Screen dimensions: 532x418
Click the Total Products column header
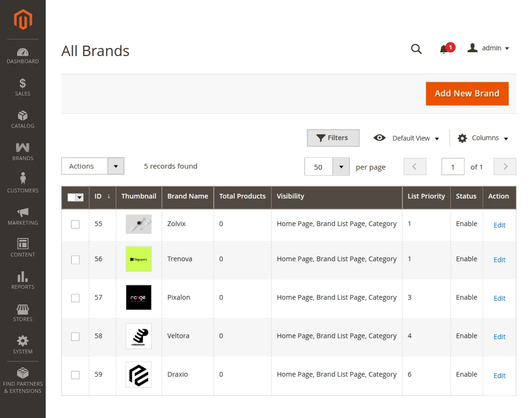tap(242, 197)
